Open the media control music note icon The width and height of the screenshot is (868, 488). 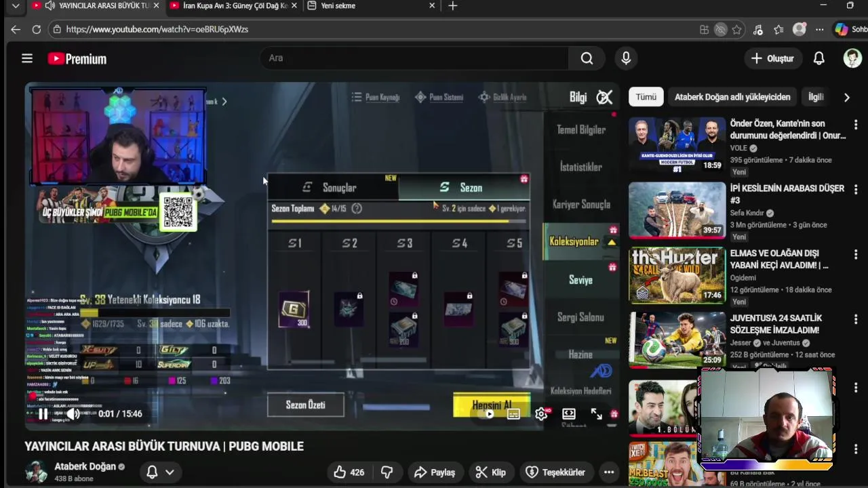[757, 29]
